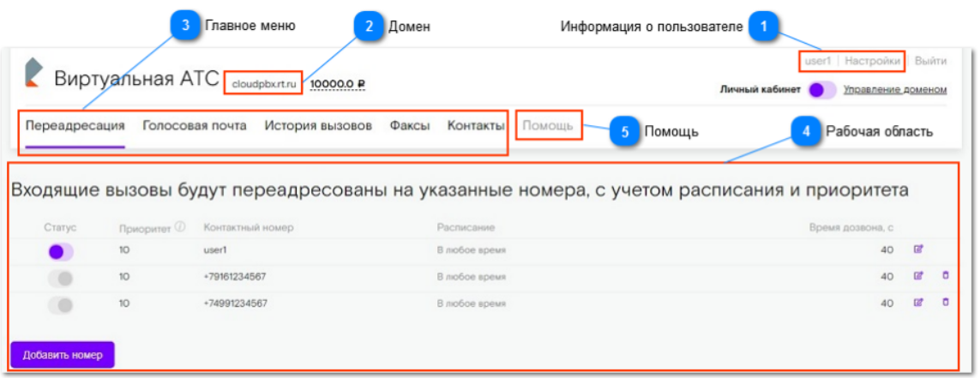
Task: Edit the +74991234567 forwarding row
Action: point(918,303)
